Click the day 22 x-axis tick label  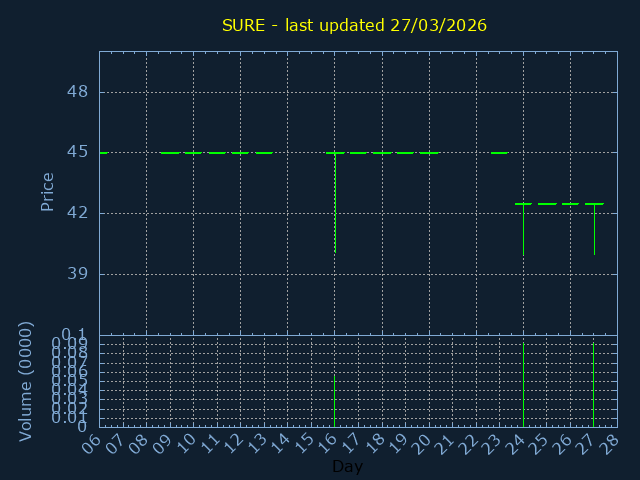tap(468, 441)
